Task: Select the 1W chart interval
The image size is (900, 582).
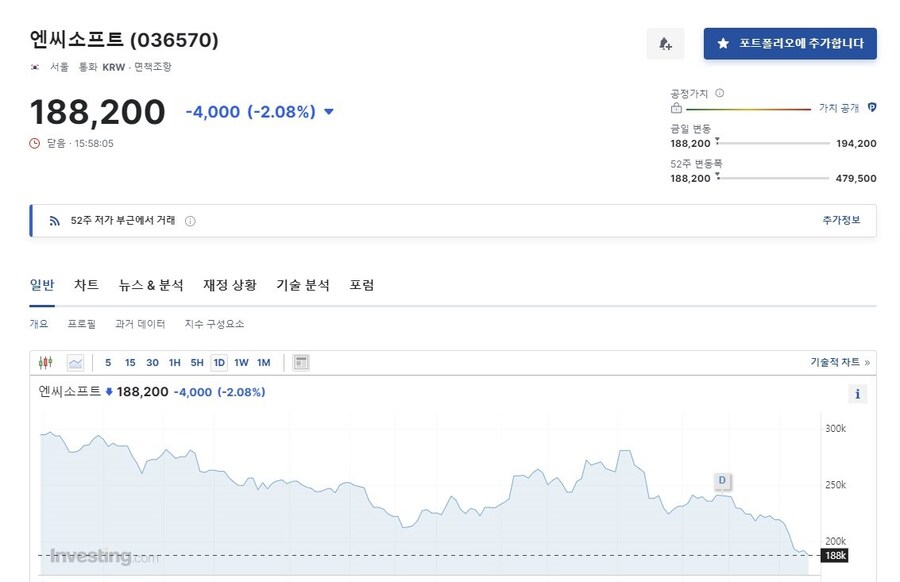Action: [x=241, y=362]
